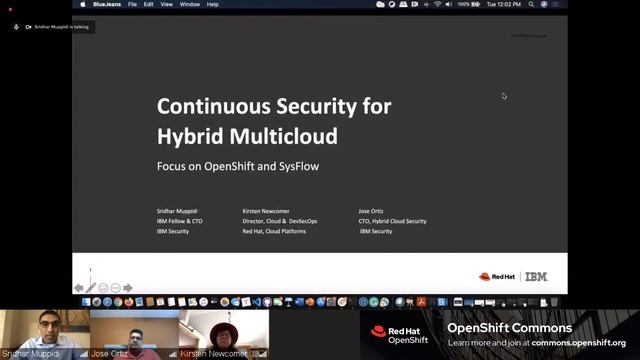Click the volume speaker icon in menu bar

[449, 4]
